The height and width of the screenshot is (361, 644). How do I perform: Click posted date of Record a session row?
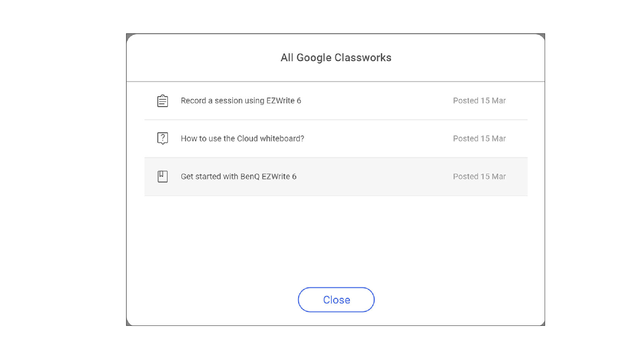479,101
